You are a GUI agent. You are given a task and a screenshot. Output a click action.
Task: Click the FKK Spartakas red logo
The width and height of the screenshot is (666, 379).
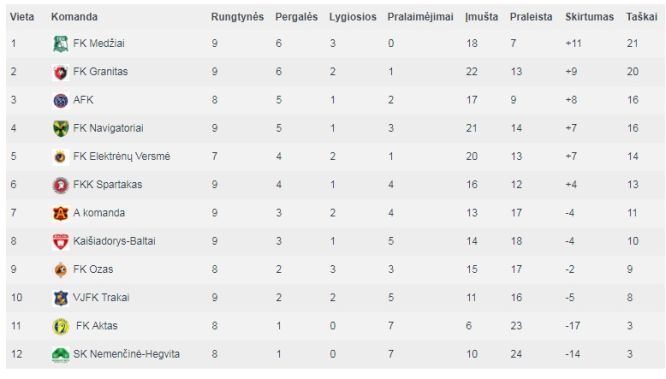60,185
